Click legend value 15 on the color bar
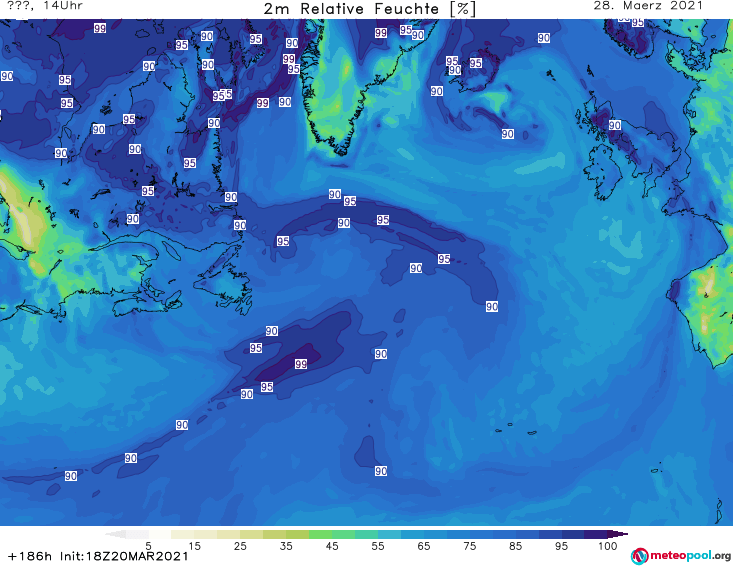733x566 pixels. pyautogui.click(x=194, y=546)
